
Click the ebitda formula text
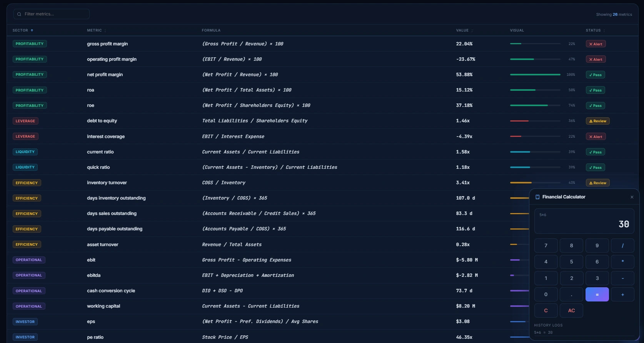[x=248, y=275]
